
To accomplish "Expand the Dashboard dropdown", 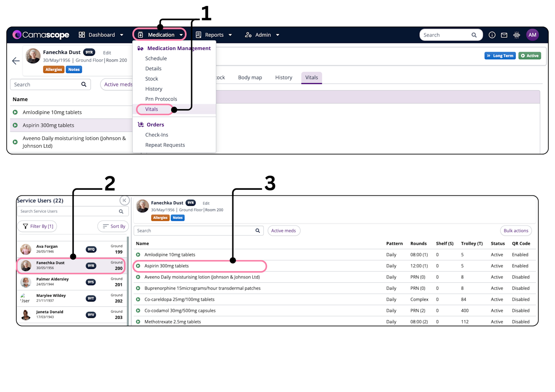I will coord(122,35).
